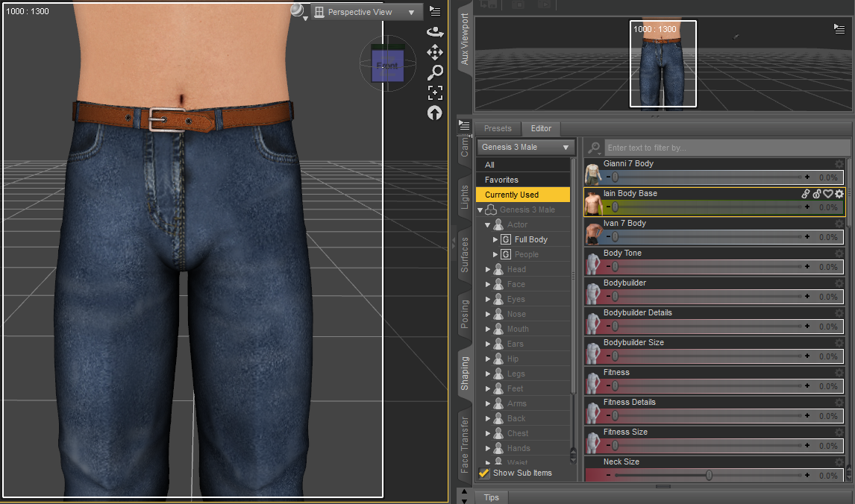Image resolution: width=855 pixels, height=504 pixels.
Task: Open the draw style sphere icon
Action: 298,10
